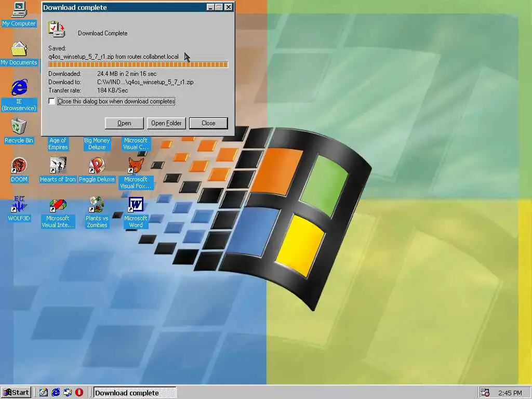The width and height of the screenshot is (532, 399).
Task: Close dialog with title bar X button
Action: click(229, 7)
